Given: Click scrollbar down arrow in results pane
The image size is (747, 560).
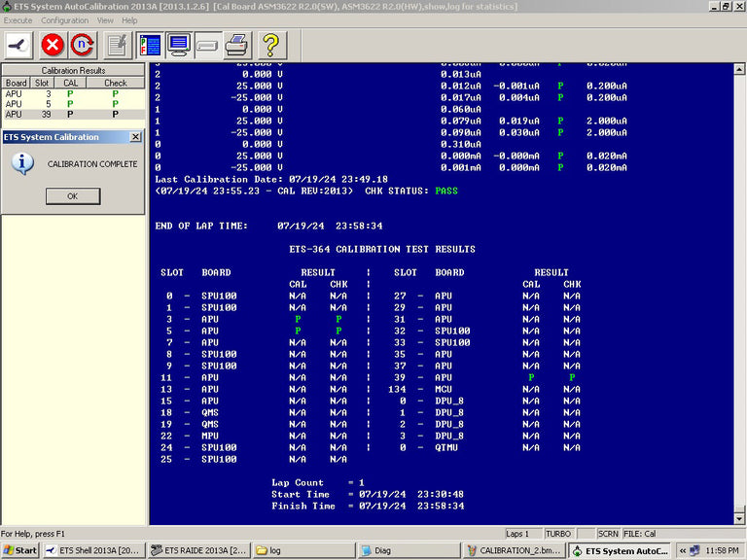Looking at the screenshot, I should [x=739, y=518].
